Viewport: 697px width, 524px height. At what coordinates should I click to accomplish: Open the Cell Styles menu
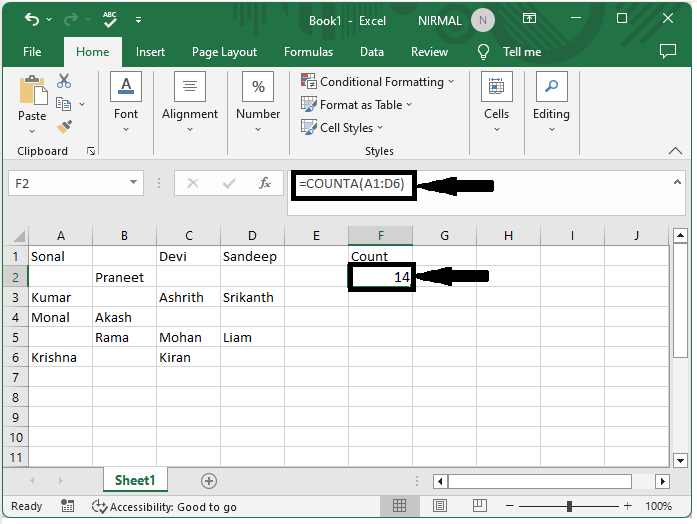click(x=342, y=128)
